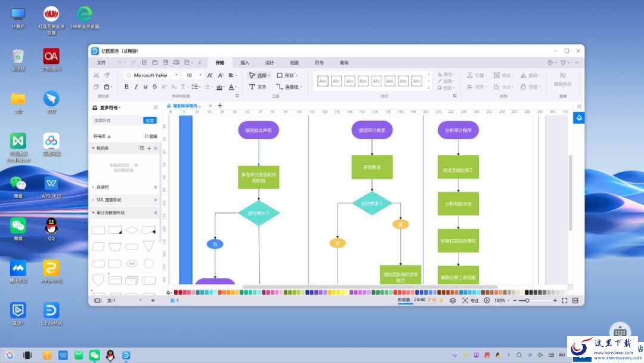Image resolution: width=644 pixels, height=363 pixels.
Task: Click the save icon in the quick toolbar
Action: 166,63
